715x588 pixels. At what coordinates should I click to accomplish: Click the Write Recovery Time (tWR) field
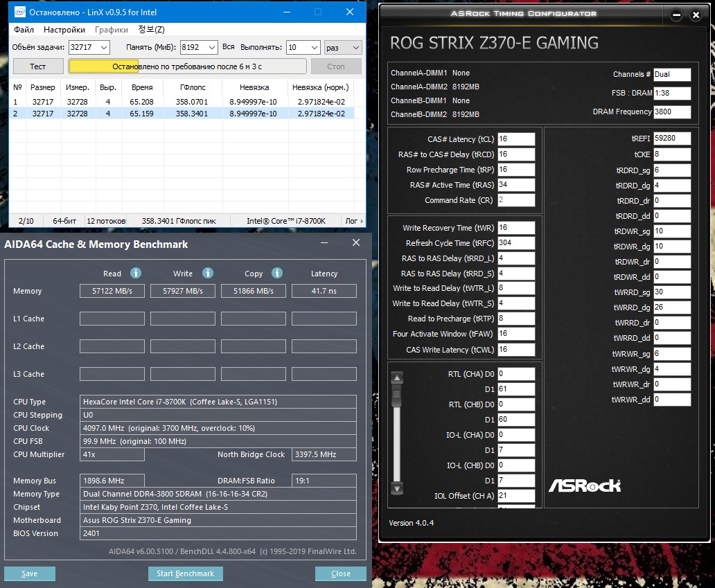516,227
